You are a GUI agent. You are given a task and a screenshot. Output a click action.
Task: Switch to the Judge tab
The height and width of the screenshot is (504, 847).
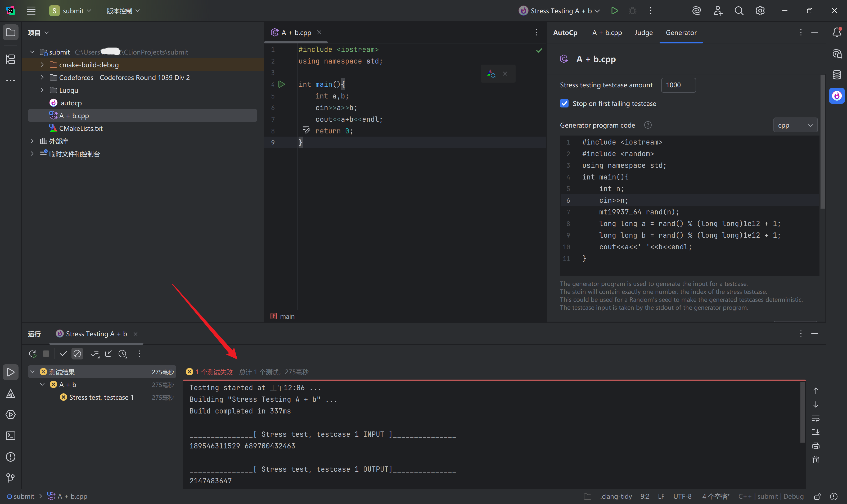(x=643, y=33)
